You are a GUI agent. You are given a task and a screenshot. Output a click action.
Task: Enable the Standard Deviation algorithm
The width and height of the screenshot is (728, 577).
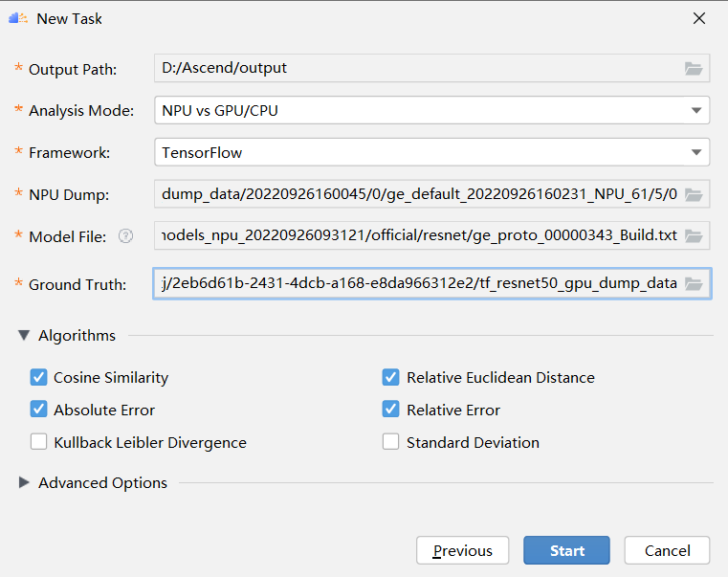pyautogui.click(x=390, y=442)
